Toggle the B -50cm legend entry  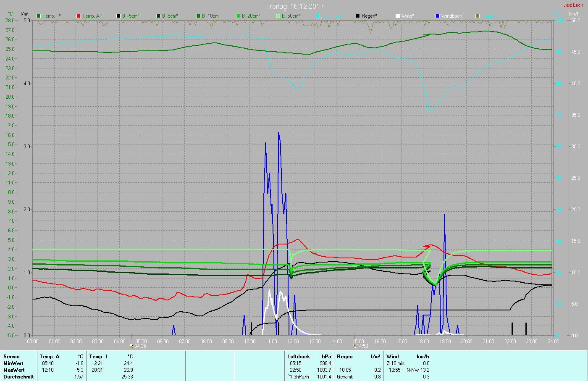pos(278,16)
